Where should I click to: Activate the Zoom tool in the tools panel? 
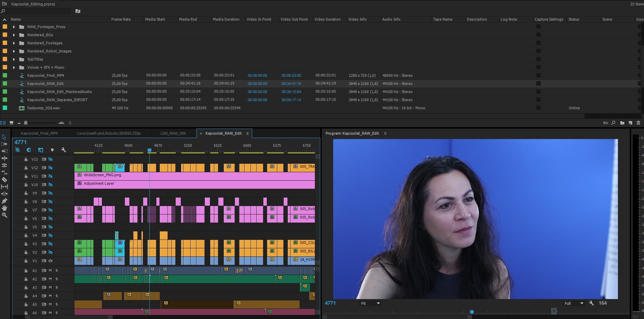[x=4, y=215]
